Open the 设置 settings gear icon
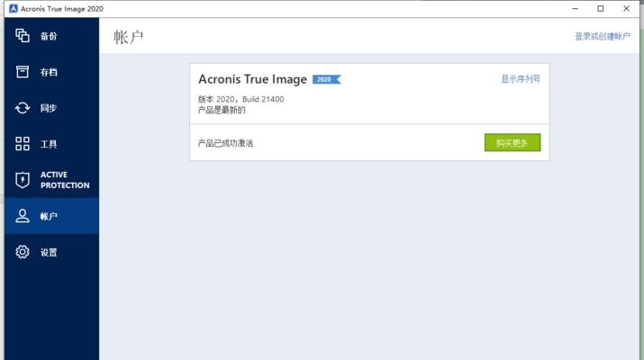The width and height of the screenshot is (644, 360). 23,252
